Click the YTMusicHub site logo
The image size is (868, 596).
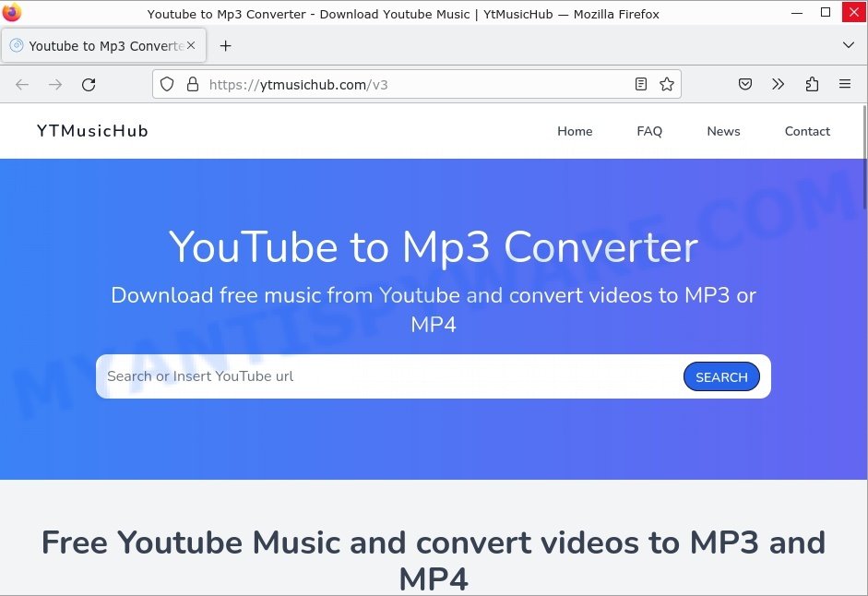[92, 131]
